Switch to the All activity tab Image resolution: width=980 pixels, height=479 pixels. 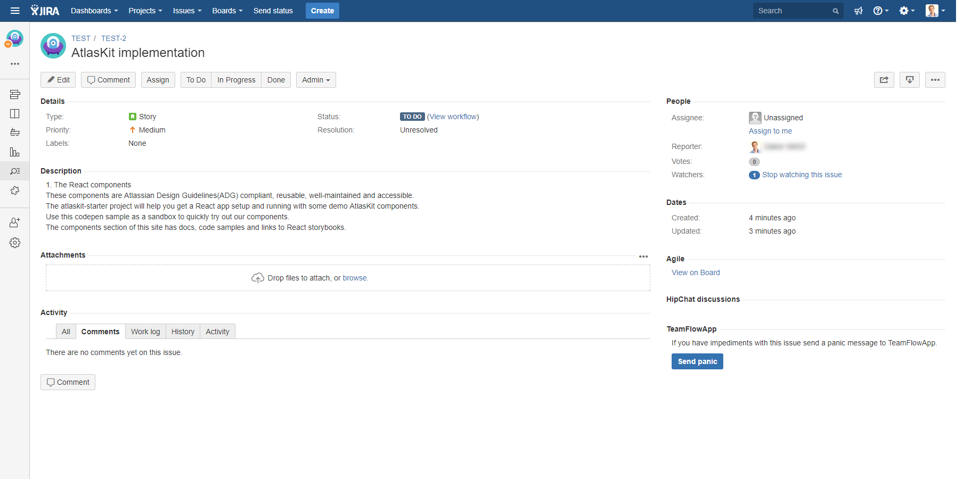[x=66, y=332]
